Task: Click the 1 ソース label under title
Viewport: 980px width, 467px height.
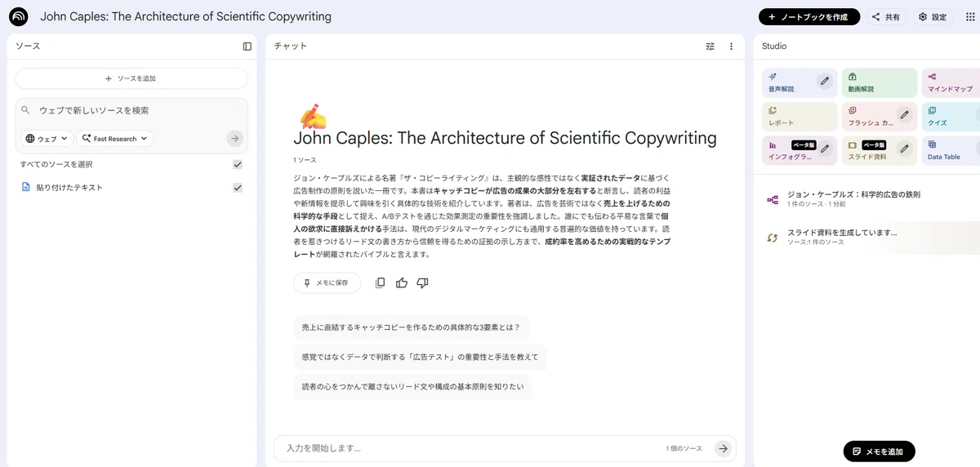Action: (x=305, y=160)
